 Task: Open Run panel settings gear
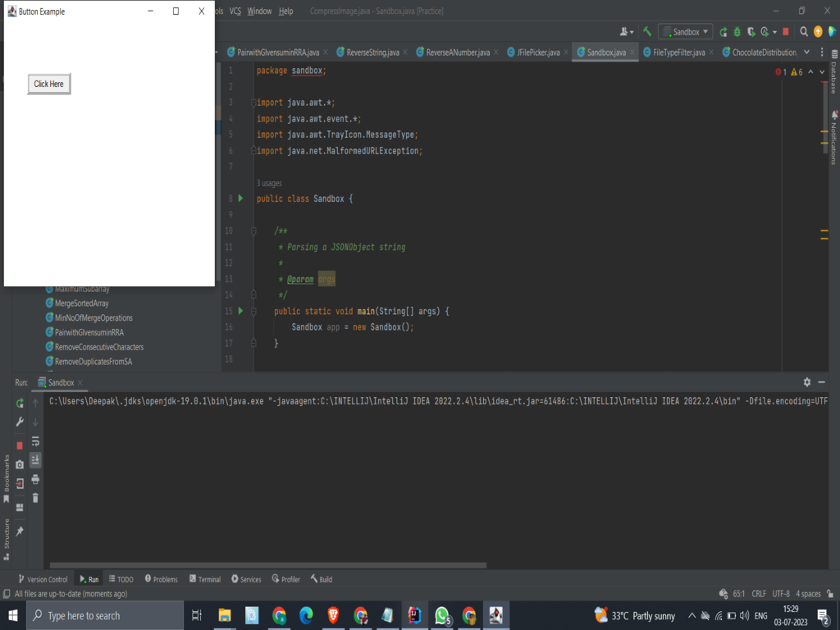pos(807,382)
